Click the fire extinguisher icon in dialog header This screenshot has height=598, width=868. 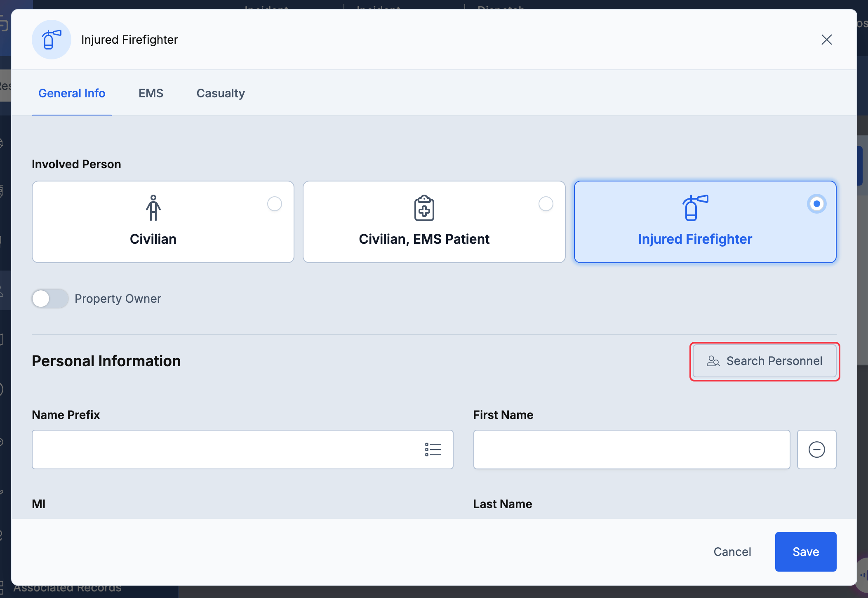pyautogui.click(x=52, y=40)
